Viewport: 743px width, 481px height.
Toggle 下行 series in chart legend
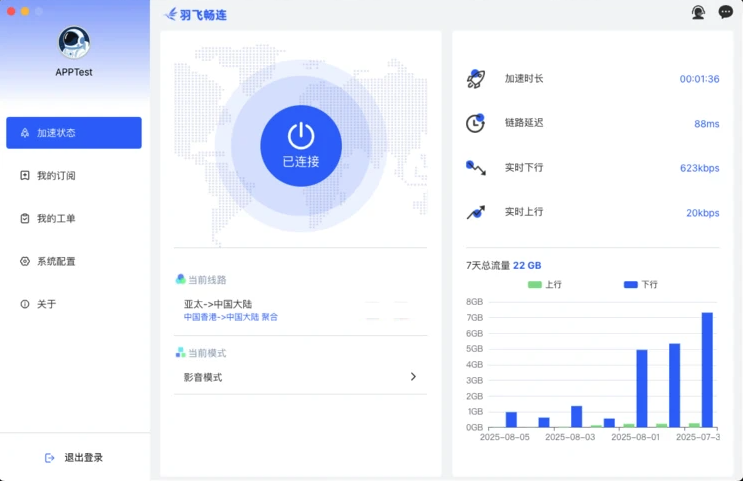[x=641, y=285]
